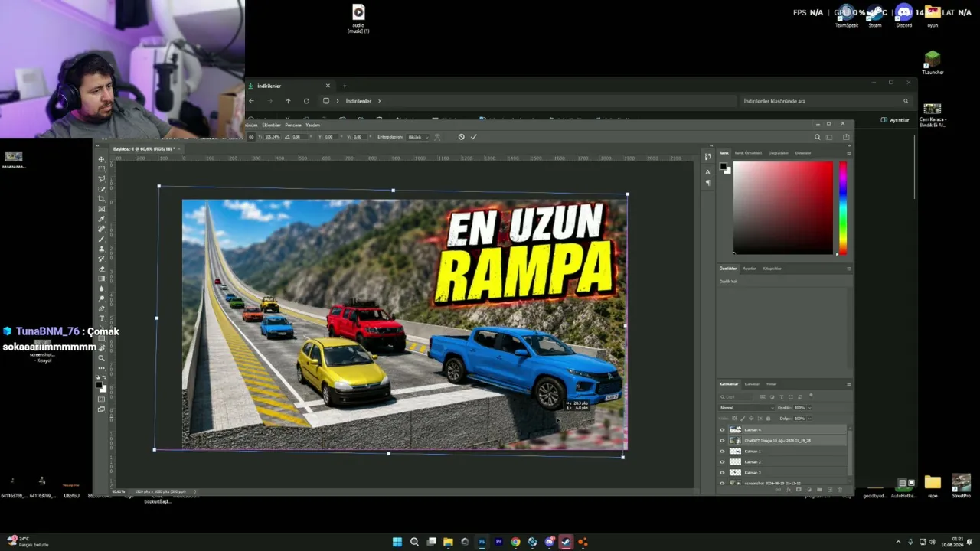Click the Windows Start button
This screenshot has width=980, height=551.
pyautogui.click(x=397, y=542)
